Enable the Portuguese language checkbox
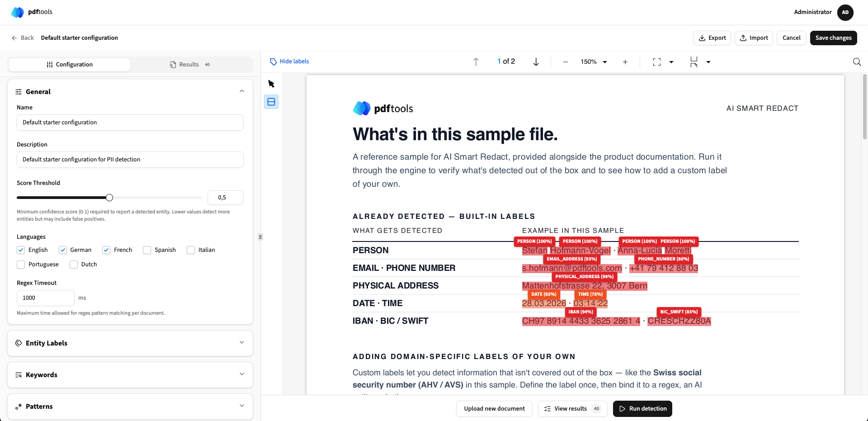This screenshot has height=421, width=868. pyautogui.click(x=21, y=265)
